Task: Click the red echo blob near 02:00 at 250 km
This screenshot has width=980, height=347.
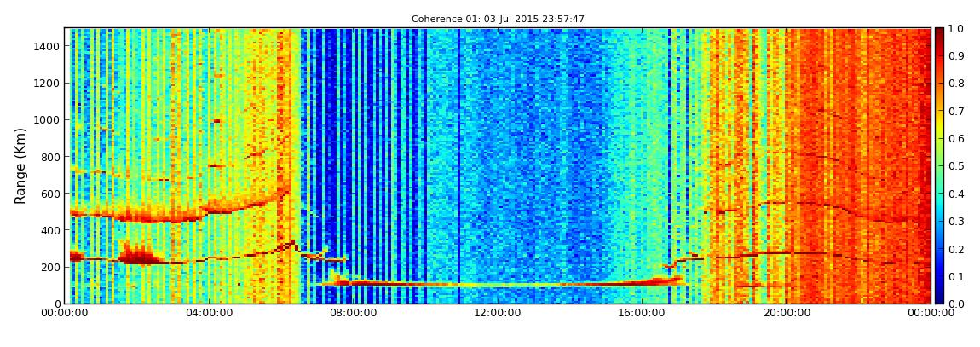Action: pyautogui.click(x=140, y=254)
